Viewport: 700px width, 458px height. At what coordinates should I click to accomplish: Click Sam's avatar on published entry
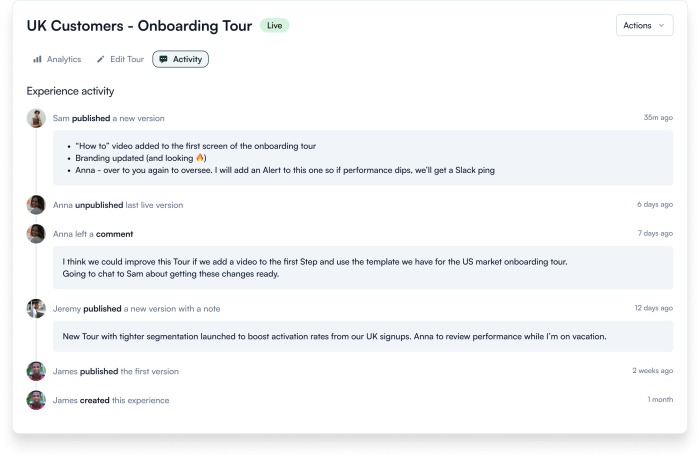36,118
